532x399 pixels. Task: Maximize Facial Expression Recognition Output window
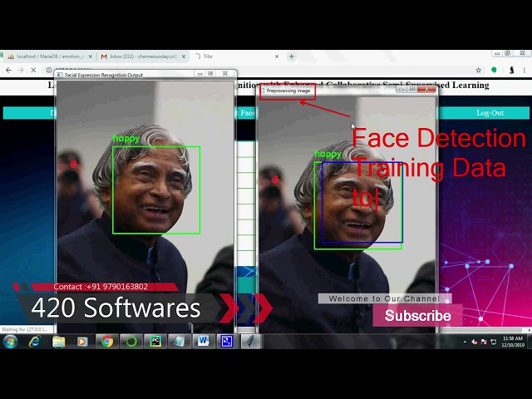pyautogui.click(x=210, y=74)
